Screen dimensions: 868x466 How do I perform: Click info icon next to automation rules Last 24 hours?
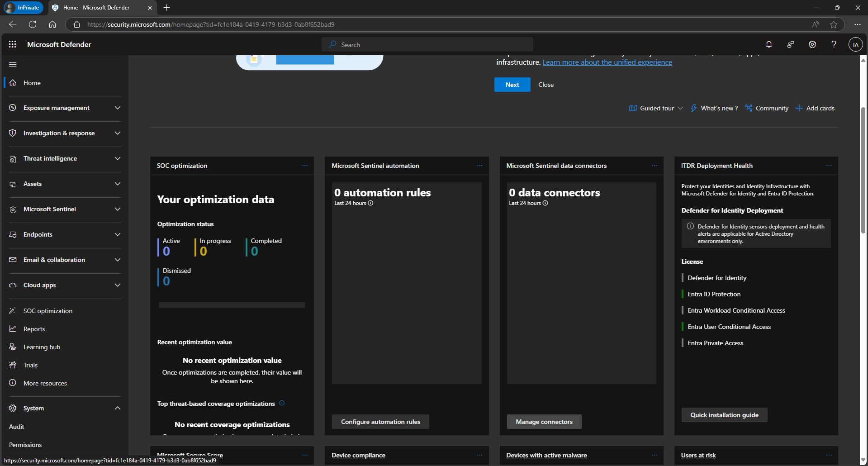(x=370, y=203)
